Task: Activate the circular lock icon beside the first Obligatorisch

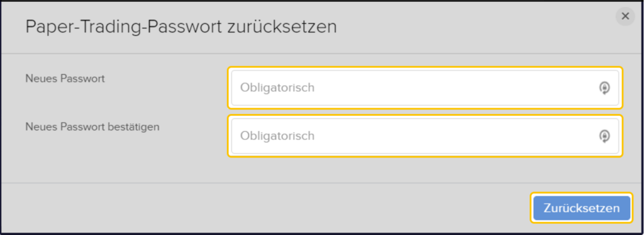Action: (604, 88)
